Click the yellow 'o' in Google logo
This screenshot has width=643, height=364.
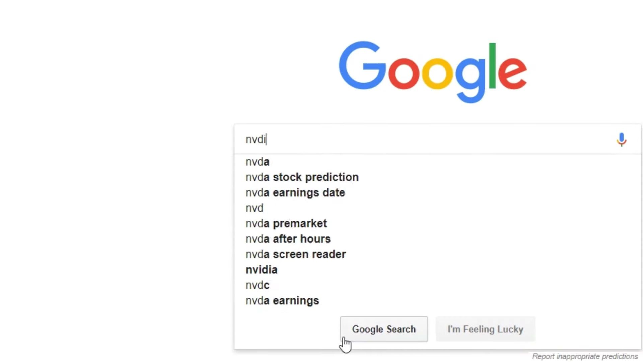[x=437, y=73]
